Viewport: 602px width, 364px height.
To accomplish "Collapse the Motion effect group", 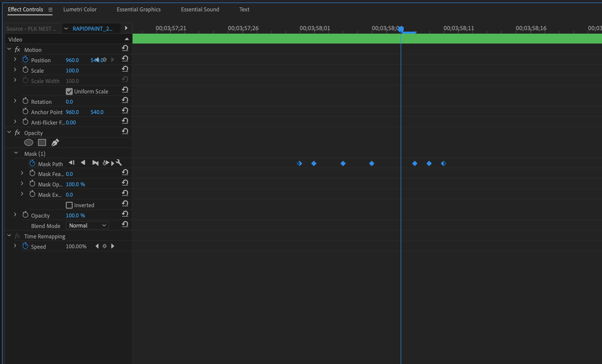I will pyautogui.click(x=9, y=49).
